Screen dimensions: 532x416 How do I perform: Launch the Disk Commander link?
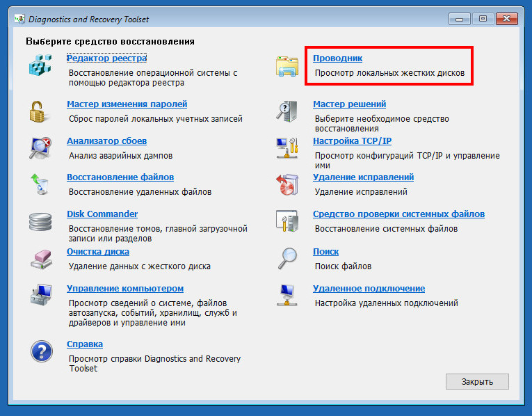102,214
